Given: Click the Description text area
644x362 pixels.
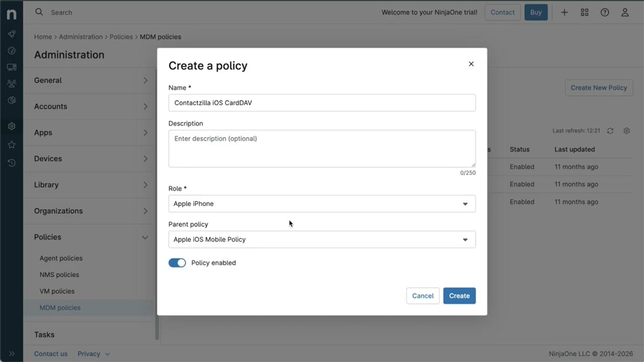Looking at the screenshot, I should (x=322, y=148).
